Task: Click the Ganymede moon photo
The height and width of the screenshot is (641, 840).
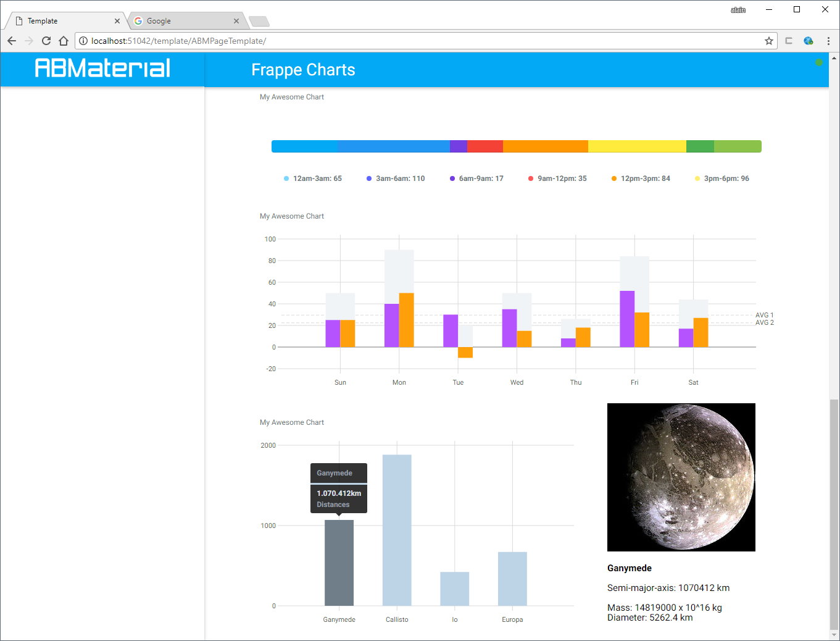Action: pyautogui.click(x=681, y=477)
